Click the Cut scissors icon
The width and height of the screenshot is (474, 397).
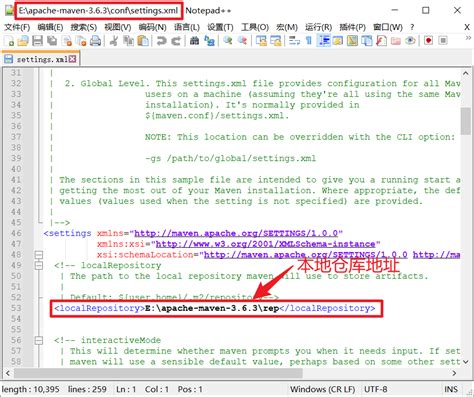tap(114, 41)
